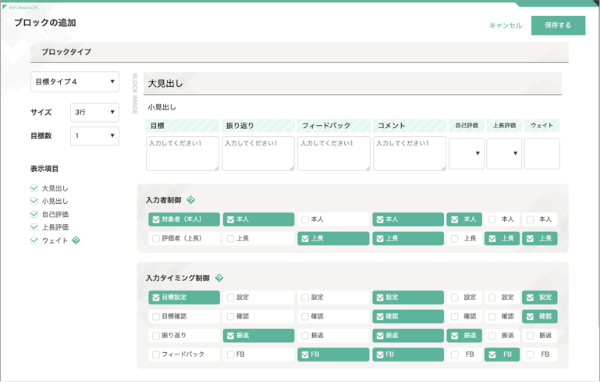Open the 自己評価 column dropdown
Screen dimensions: 600x382
(466, 153)
